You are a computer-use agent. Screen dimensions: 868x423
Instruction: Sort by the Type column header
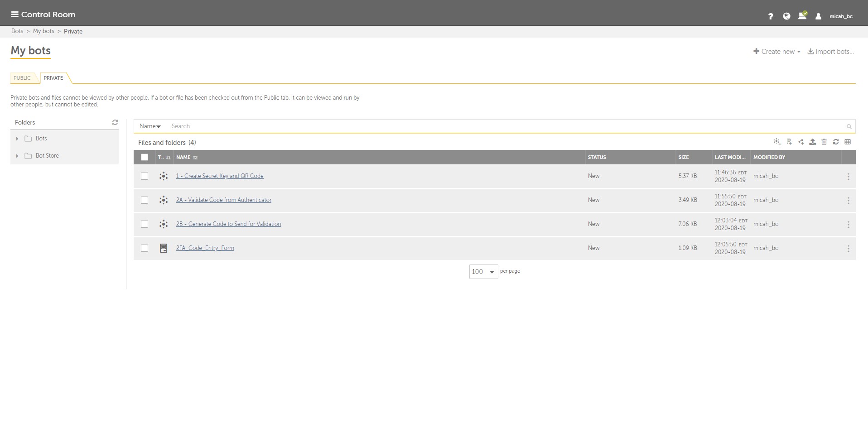pos(164,157)
